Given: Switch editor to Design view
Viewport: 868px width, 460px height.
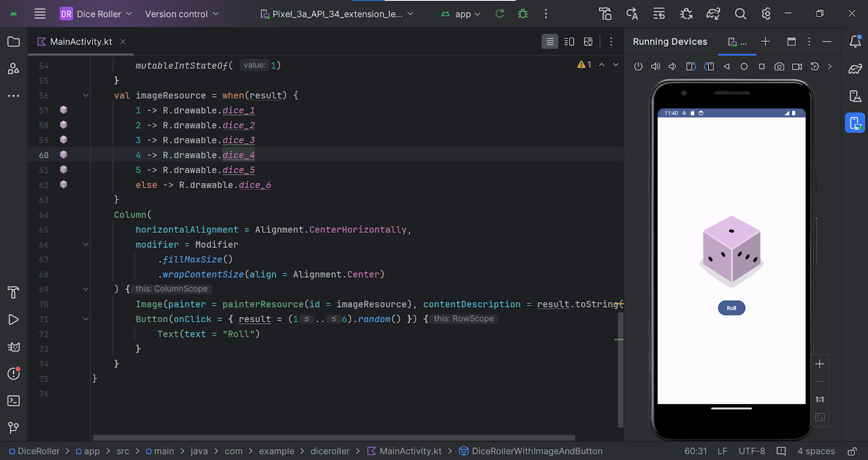Looking at the screenshot, I should pyautogui.click(x=588, y=42).
